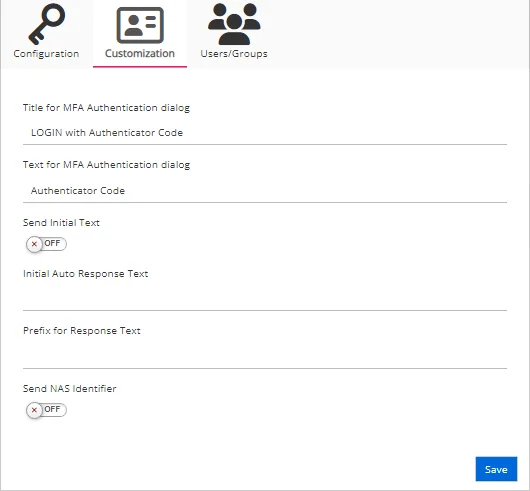Viewport: 530px width, 491px height.
Task: Edit the Title for MFA Authentication dialog field
Action: [x=265, y=133]
